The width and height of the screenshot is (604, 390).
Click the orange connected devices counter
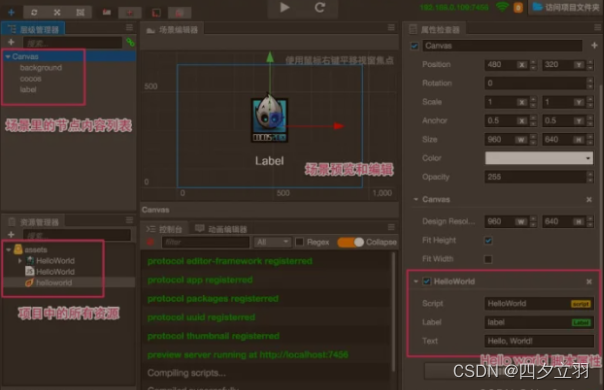coord(518,7)
